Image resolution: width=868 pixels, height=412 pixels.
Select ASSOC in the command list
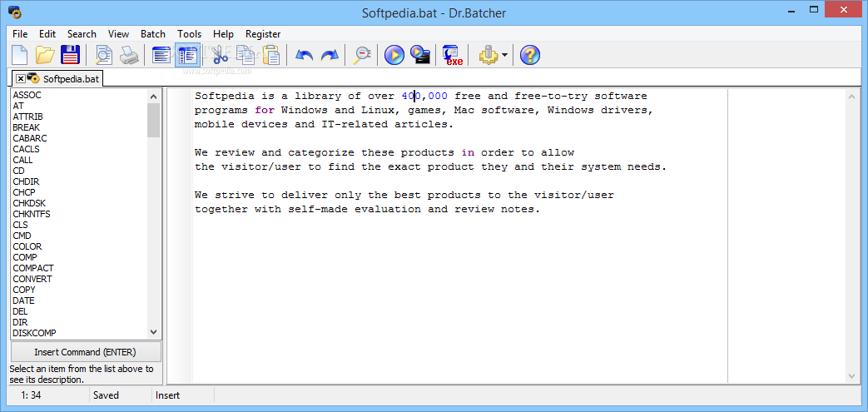click(78, 95)
